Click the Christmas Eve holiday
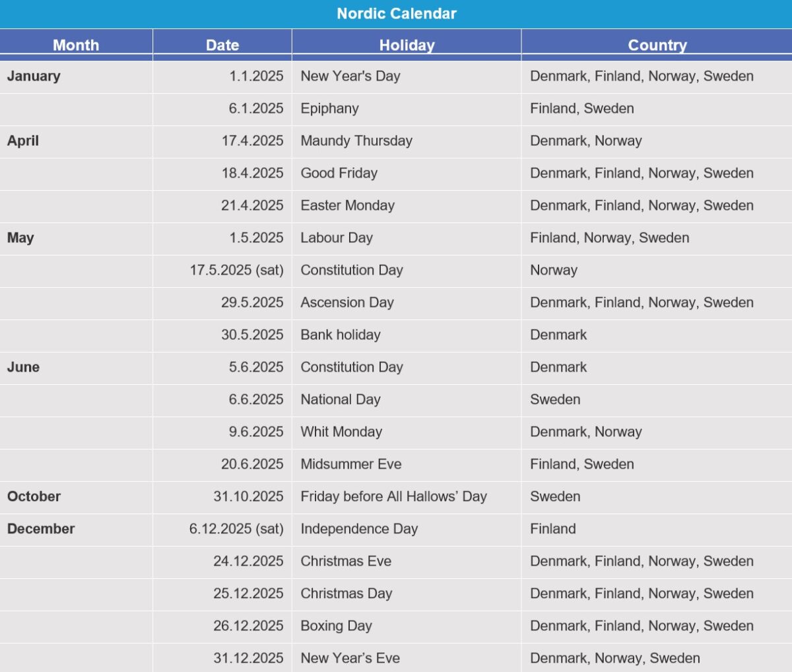792x672 pixels. click(x=346, y=561)
